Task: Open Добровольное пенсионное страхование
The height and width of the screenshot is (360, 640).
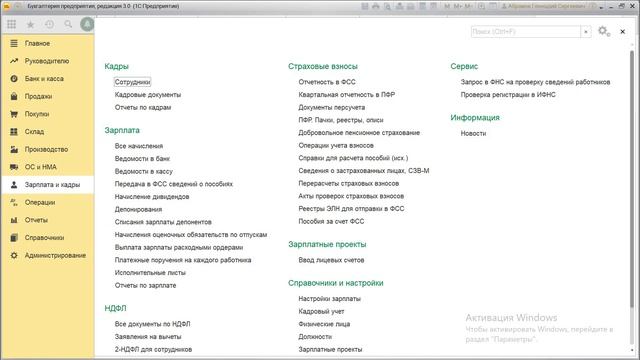Action: pos(359,133)
